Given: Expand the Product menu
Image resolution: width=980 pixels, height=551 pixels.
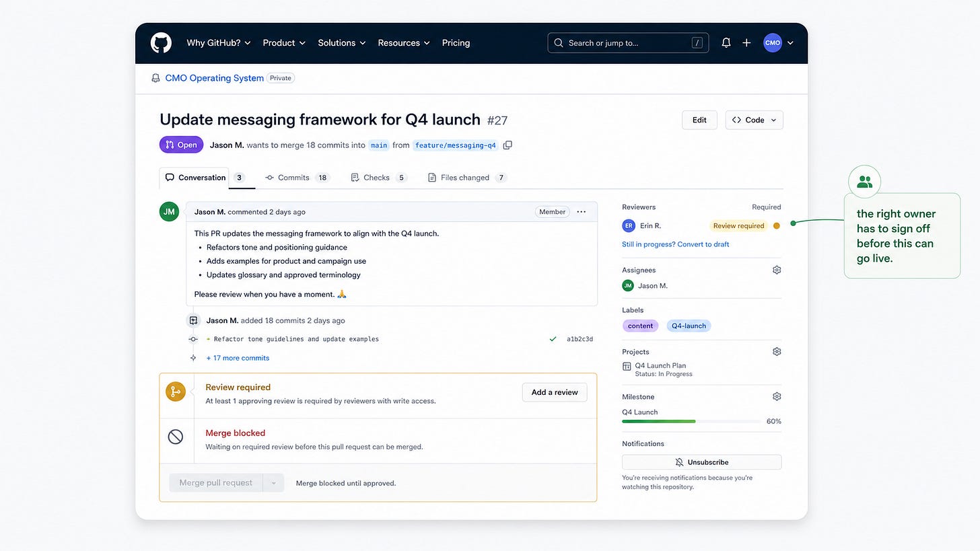Looking at the screenshot, I should tap(284, 43).
